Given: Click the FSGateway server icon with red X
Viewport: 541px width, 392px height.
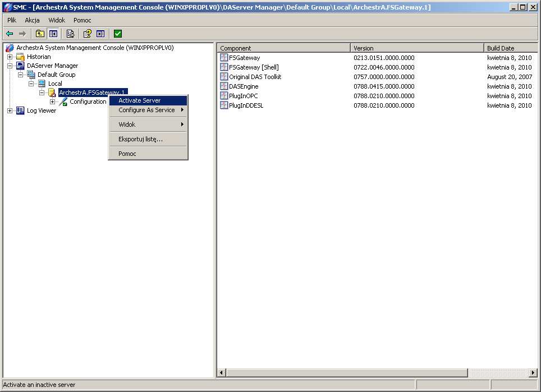Looking at the screenshot, I should 52,93.
